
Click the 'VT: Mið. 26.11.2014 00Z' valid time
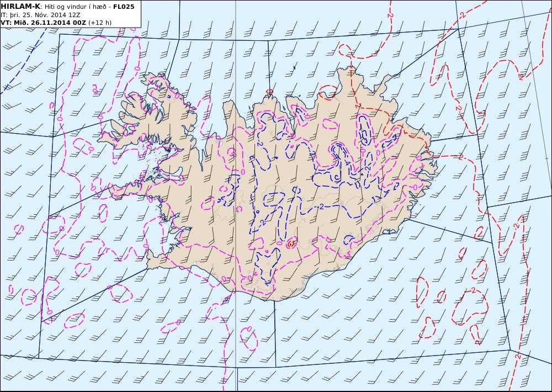43,23
